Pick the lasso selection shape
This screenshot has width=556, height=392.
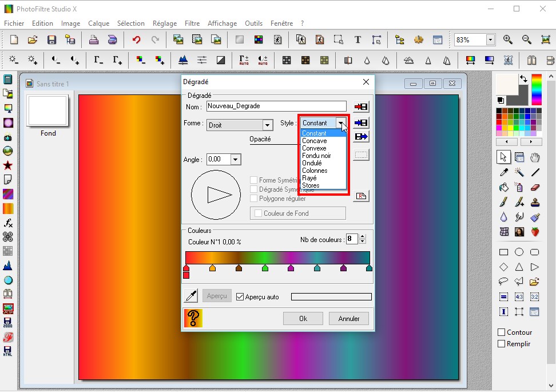pos(503,282)
